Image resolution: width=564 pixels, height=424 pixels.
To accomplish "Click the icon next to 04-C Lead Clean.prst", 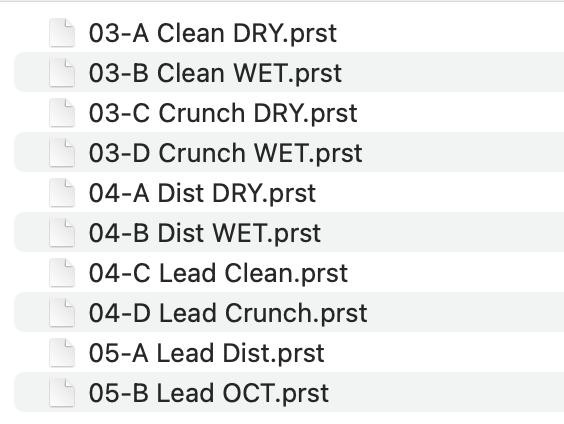I will pos(62,273).
